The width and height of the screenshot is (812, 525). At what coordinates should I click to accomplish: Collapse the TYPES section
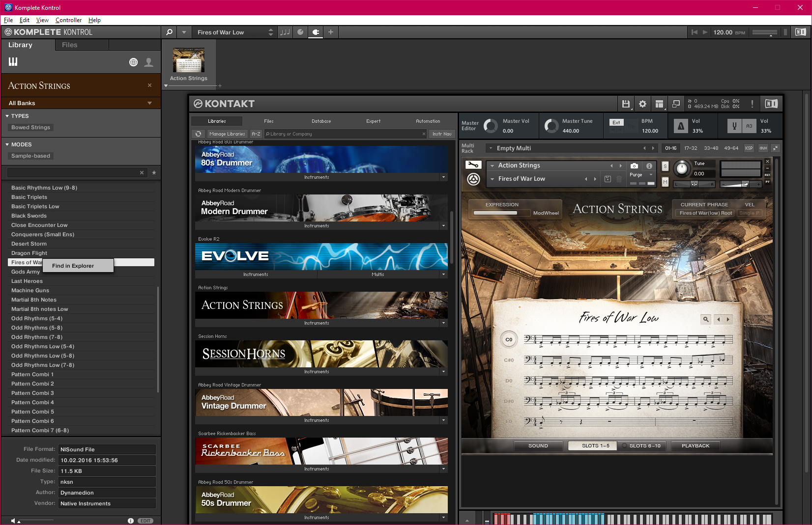tap(7, 116)
